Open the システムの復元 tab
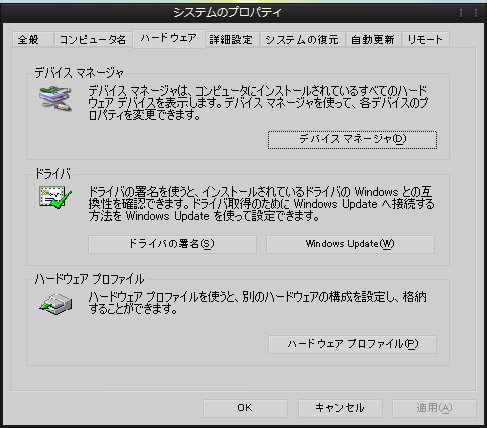 click(302, 40)
